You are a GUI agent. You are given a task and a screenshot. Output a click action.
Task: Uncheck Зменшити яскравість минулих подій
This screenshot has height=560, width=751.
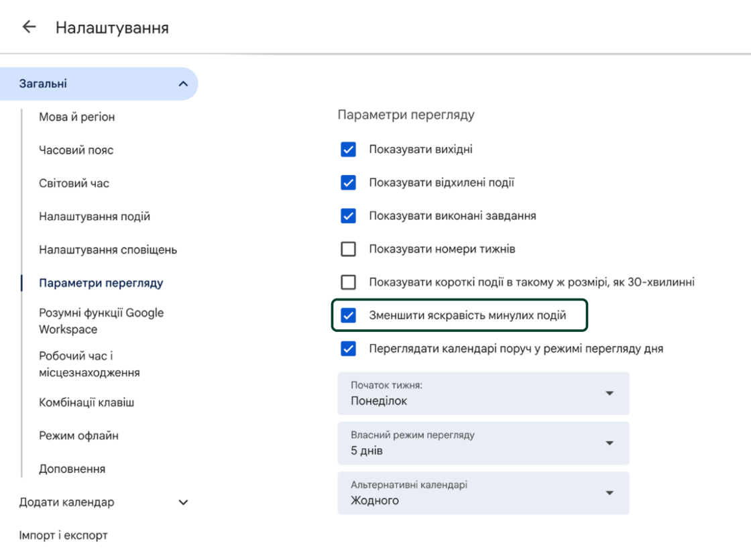pos(348,316)
